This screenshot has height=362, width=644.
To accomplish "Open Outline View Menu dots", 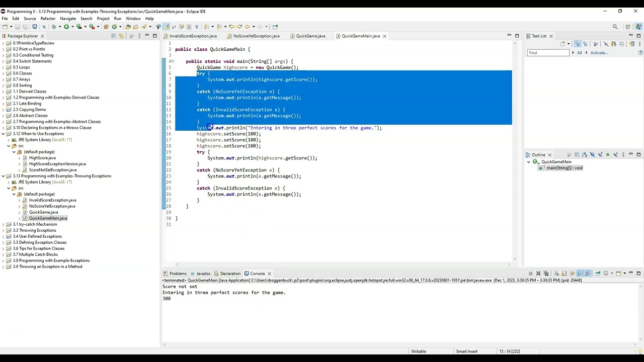I will pyautogui.click(x=623, y=154).
